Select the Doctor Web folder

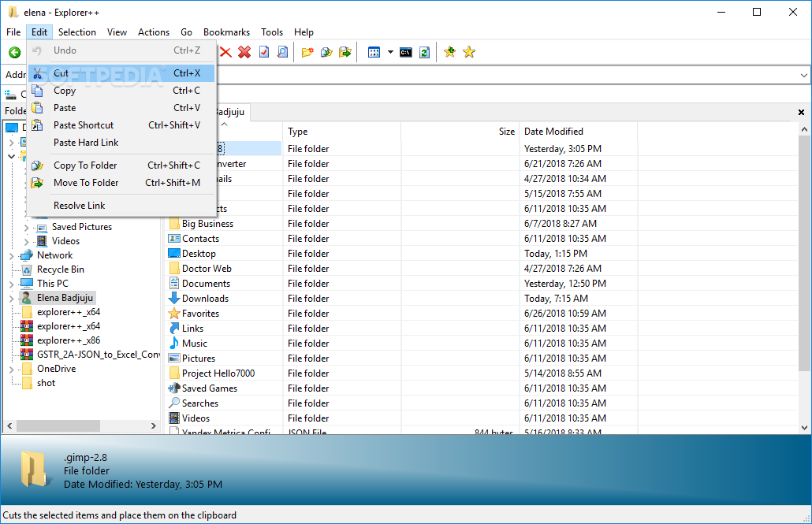click(207, 269)
